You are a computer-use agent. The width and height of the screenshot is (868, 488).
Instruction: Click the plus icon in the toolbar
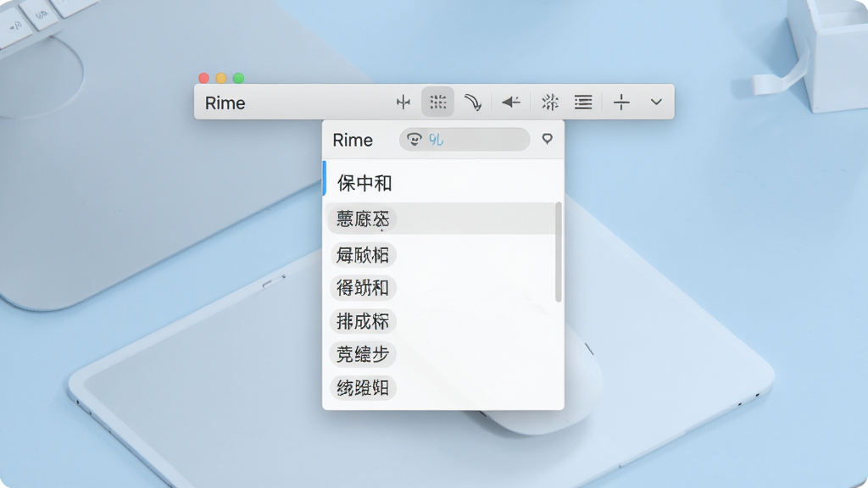(621, 102)
